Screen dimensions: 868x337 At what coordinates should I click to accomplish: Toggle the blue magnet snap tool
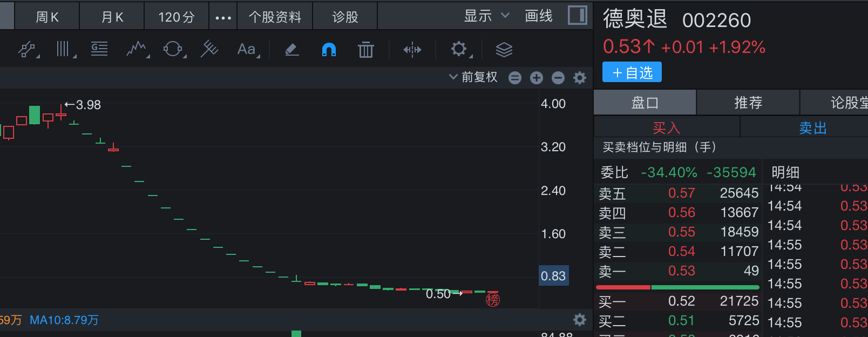329,50
